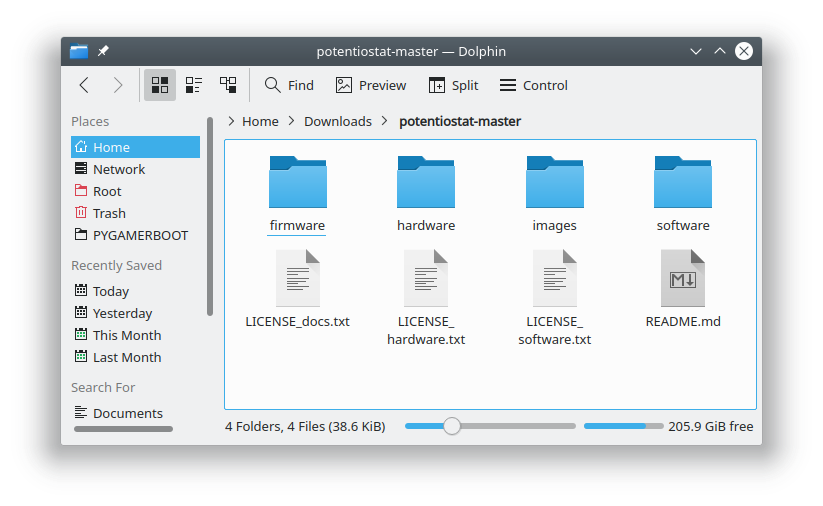
Task: Click potentiostat-master in breadcrumb path
Action: click(x=460, y=121)
